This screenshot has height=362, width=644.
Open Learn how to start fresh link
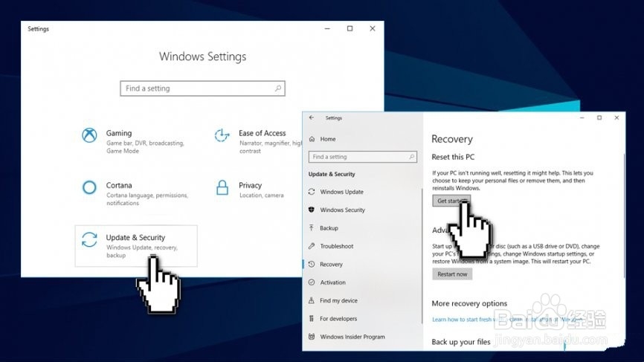pos(507,320)
